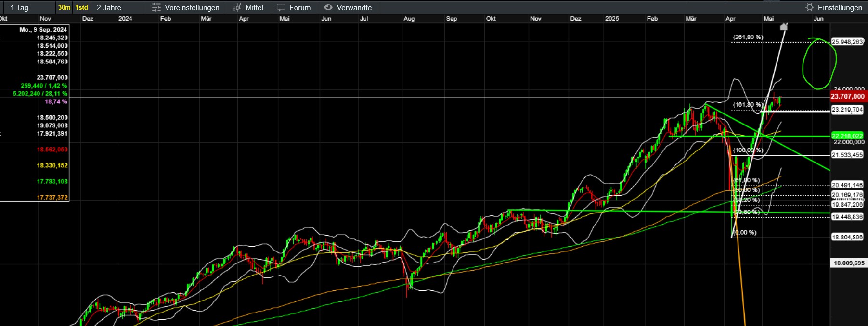Select Fibonacci level label 19.448,836
The image size is (868, 326).
(x=847, y=217)
